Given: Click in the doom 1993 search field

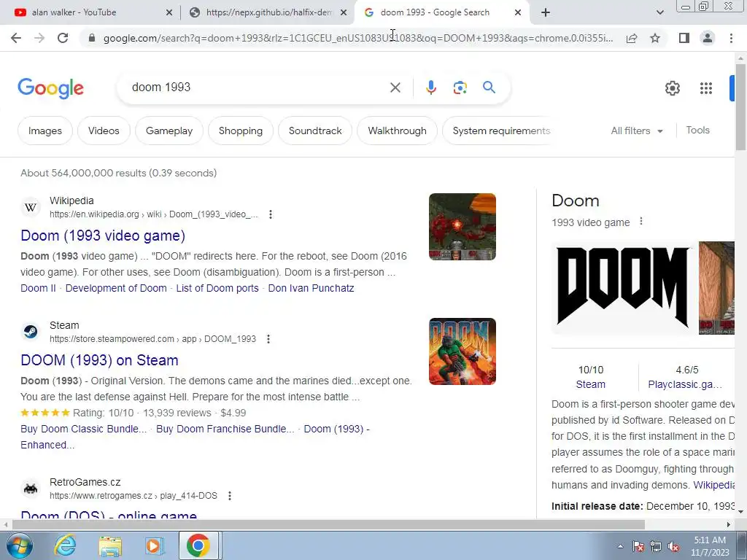Looking at the screenshot, I should click(258, 87).
